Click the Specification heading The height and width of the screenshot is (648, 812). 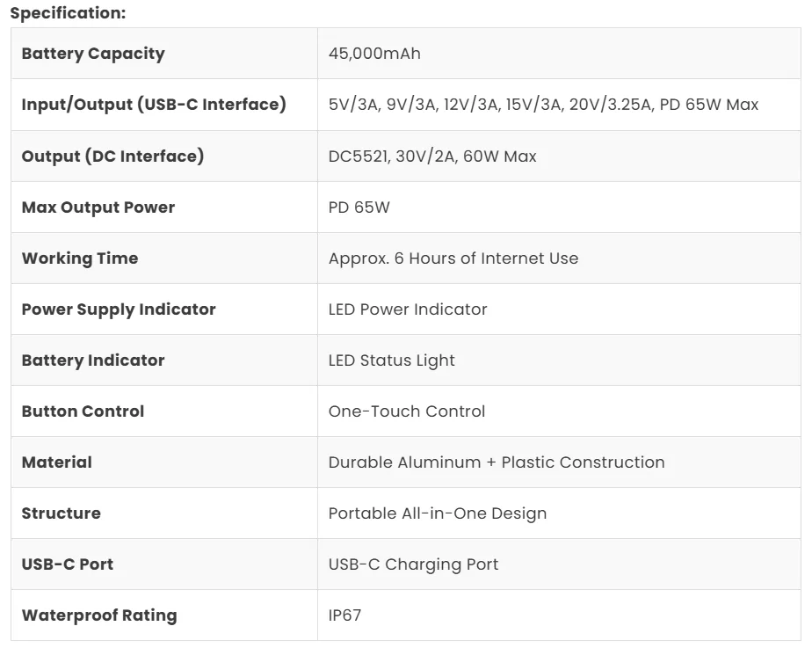(68, 13)
